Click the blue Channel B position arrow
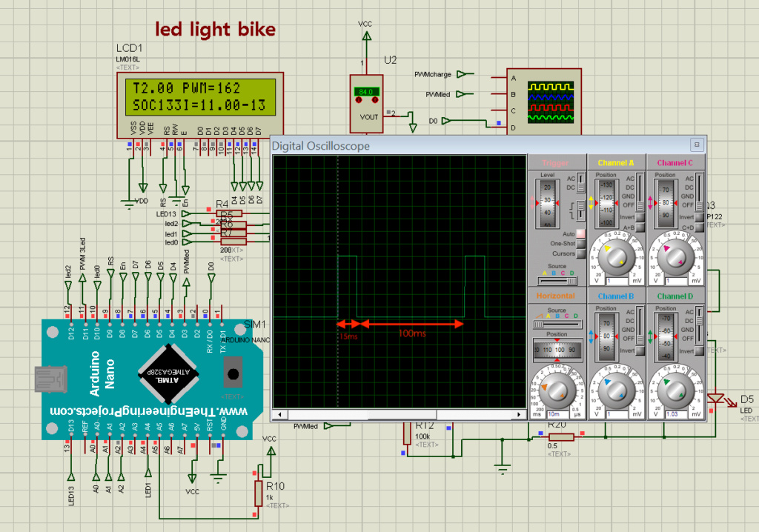759x532 pixels. pyautogui.click(x=591, y=336)
